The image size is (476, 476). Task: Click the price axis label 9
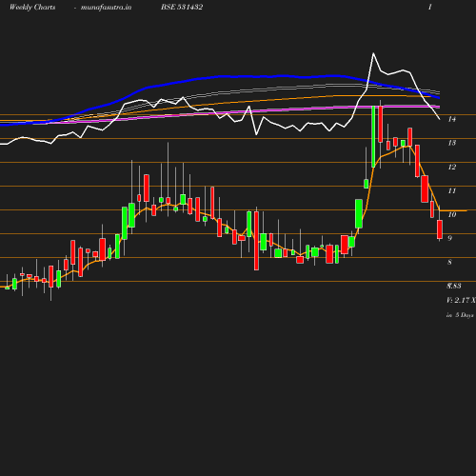coord(449,238)
